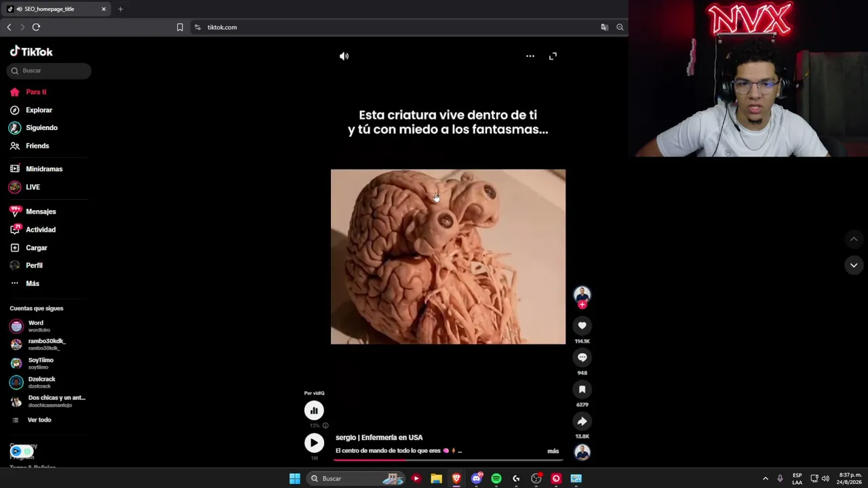This screenshot has width=868, height=488.
Task: Close the SEO_homepage_title tab
Action: pyautogui.click(x=104, y=9)
